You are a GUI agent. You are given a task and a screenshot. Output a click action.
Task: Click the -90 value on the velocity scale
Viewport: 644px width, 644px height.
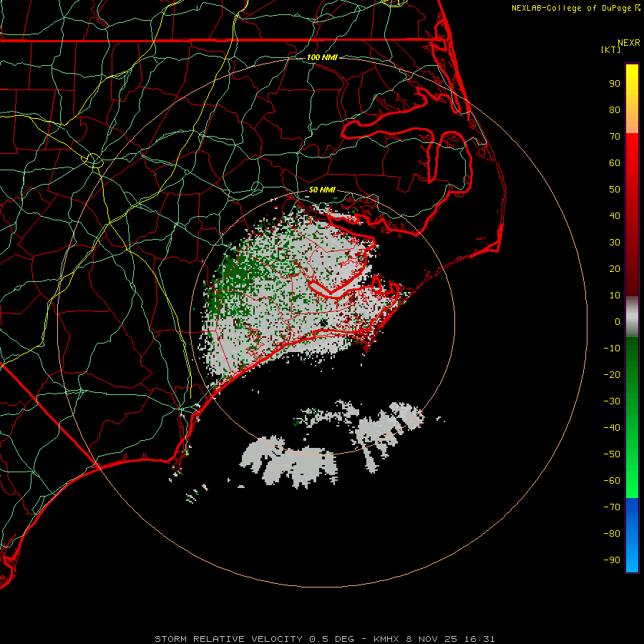pyautogui.click(x=612, y=560)
